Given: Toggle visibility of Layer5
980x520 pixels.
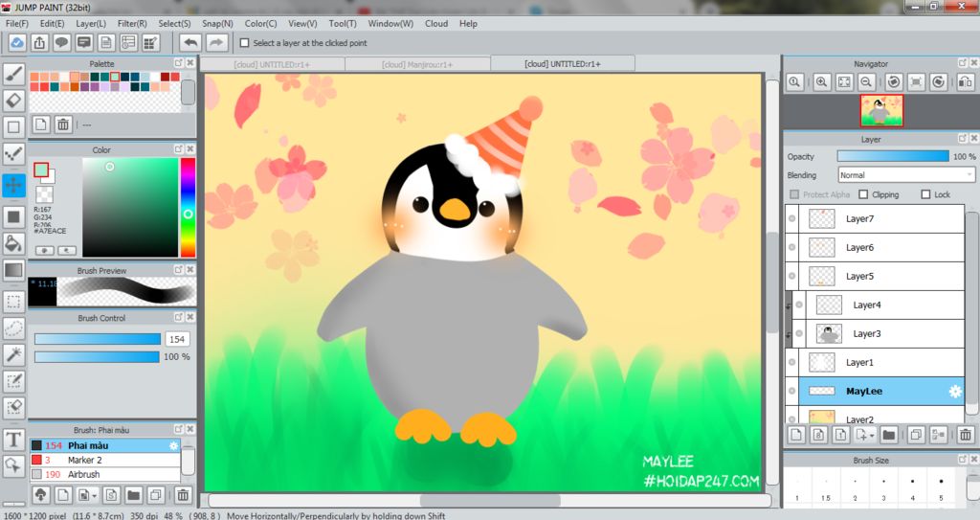Looking at the screenshot, I should click(x=791, y=276).
